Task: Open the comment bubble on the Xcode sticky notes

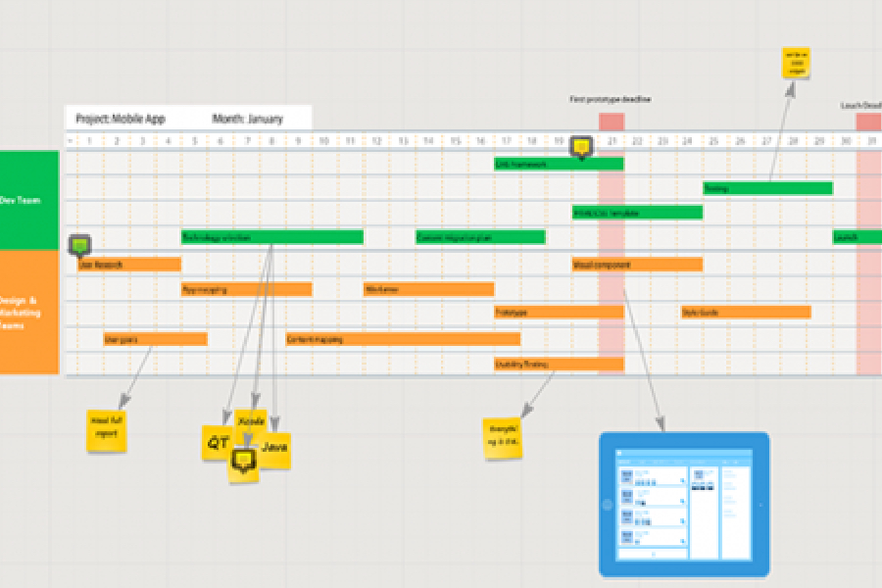Action: coord(244,461)
